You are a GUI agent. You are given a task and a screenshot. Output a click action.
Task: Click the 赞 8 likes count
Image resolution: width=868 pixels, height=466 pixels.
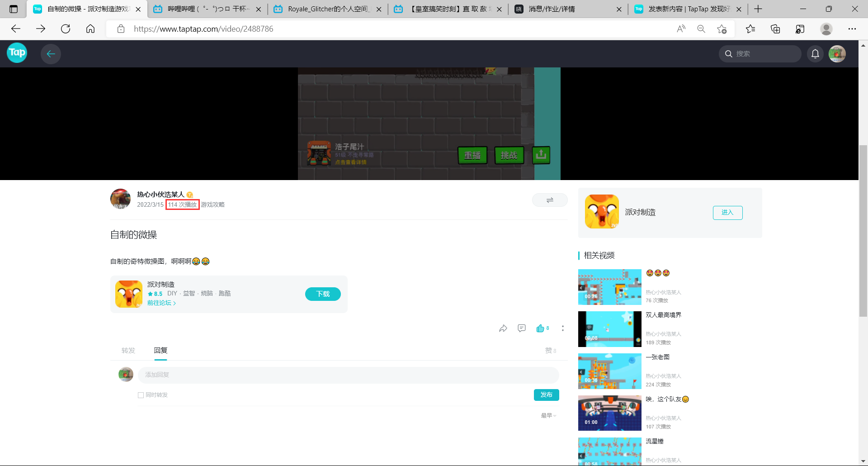[x=551, y=351]
